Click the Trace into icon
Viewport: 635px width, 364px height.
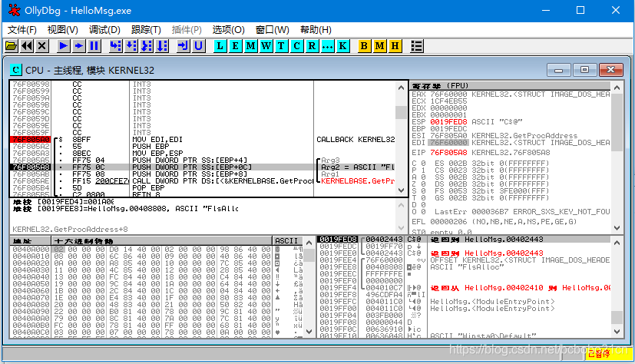[x=146, y=46]
